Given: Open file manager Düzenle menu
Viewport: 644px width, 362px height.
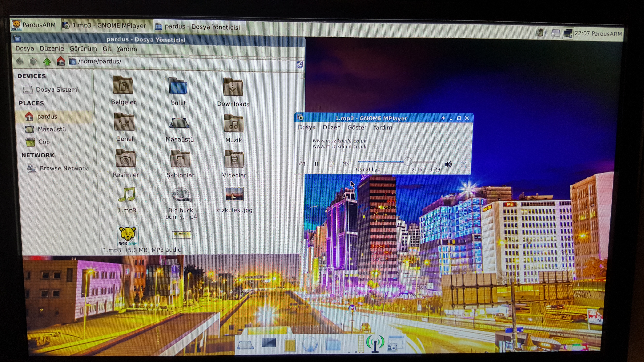Looking at the screenshot, I should tap(52, 48).
